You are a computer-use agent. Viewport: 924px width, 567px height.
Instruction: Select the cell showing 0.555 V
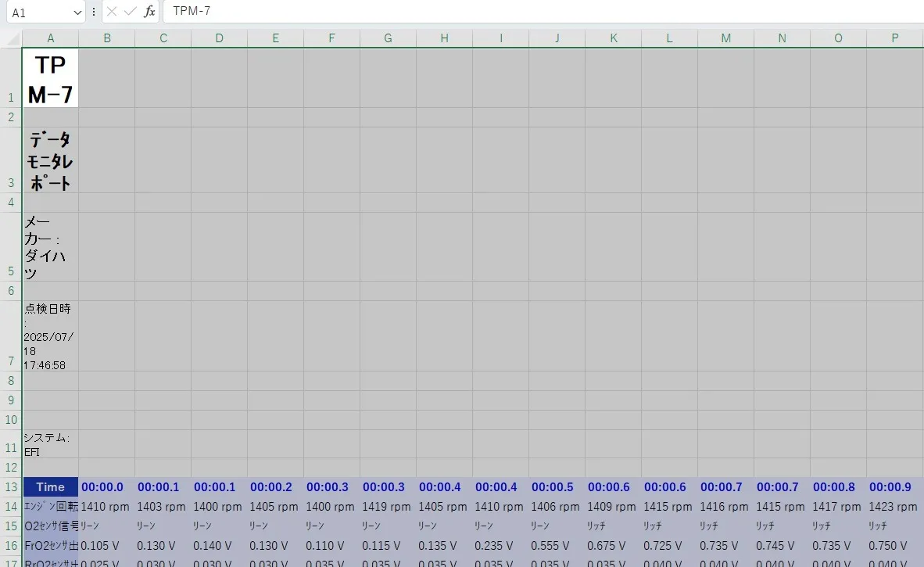point(557,546)
